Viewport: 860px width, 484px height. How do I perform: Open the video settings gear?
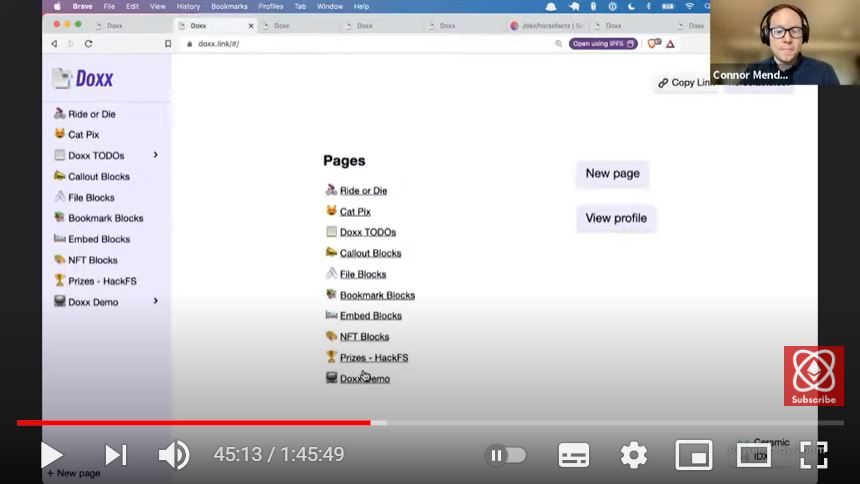click(x=633, y=455)
